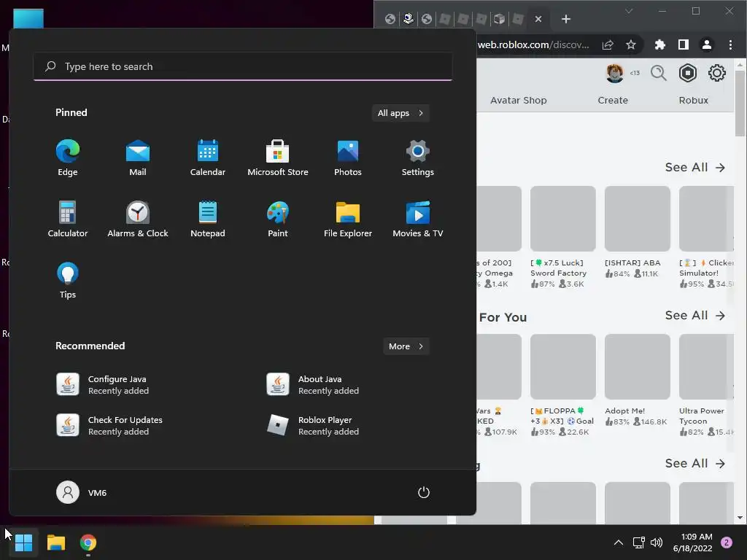Viewport: 747px width, 560px height.
Task: Open Microsoft Store
Action: pyautogui.click(x=278, y=157)
